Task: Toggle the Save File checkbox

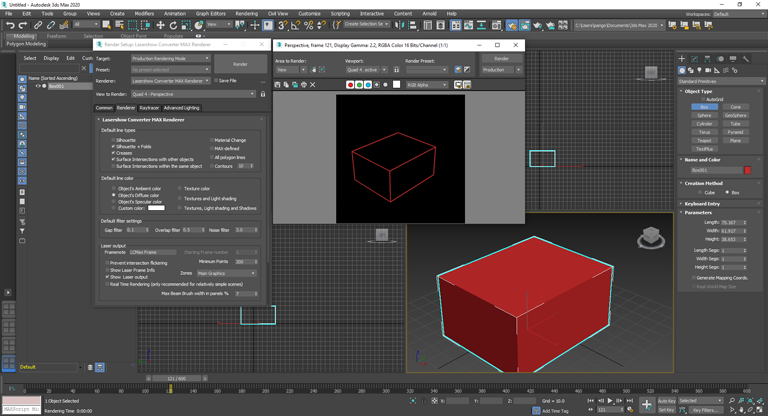Action: pos(214,81)
